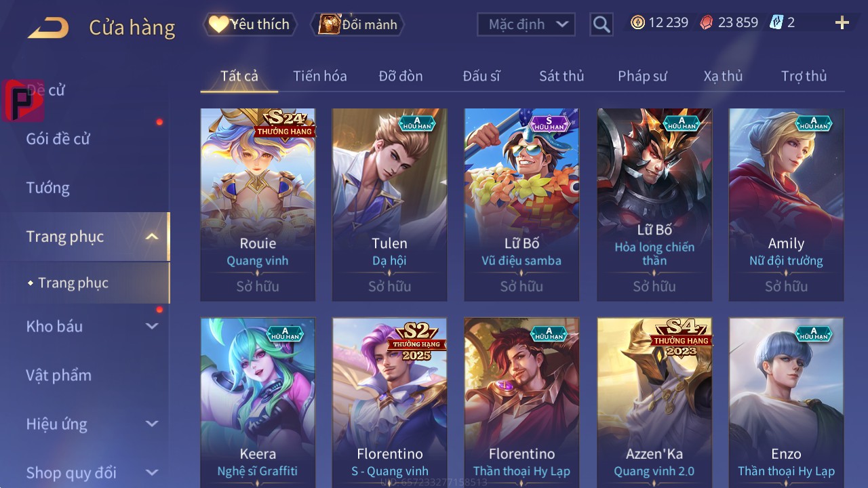
Task: Go to Tướng in sidebar
Action: 47,188
